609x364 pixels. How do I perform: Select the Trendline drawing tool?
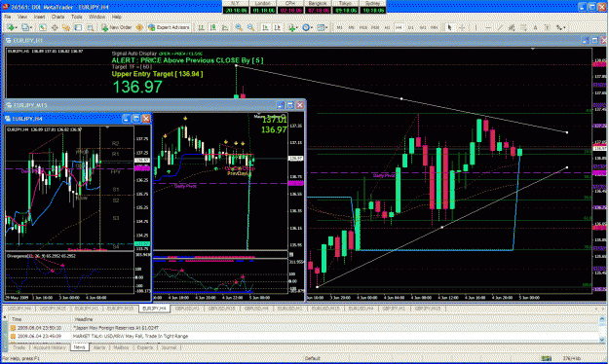[x=500, y=27]
